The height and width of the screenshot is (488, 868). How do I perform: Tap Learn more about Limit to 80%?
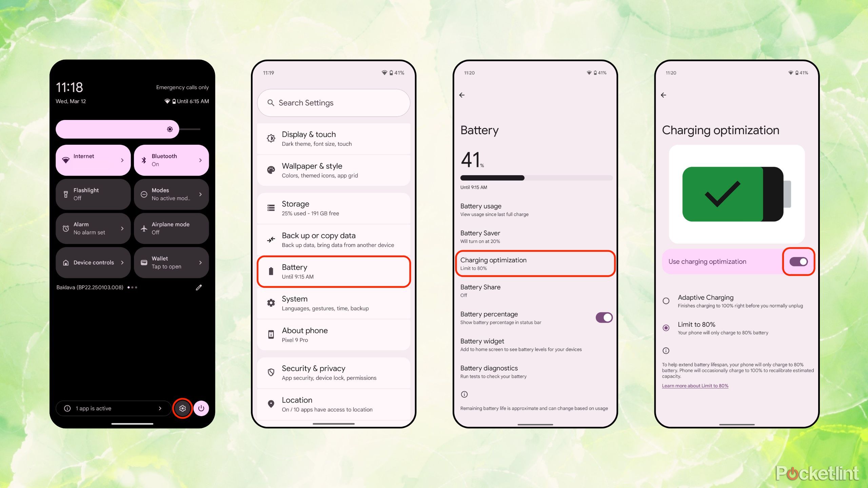coord(694,386)
